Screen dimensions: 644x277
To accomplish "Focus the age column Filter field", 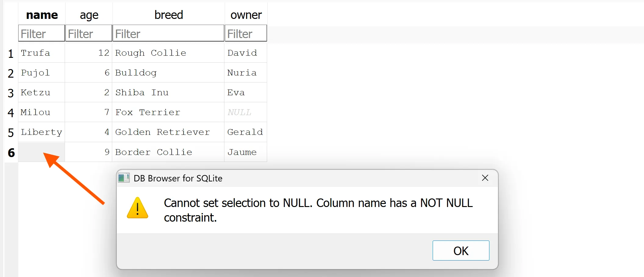I will tap(89, 33).
